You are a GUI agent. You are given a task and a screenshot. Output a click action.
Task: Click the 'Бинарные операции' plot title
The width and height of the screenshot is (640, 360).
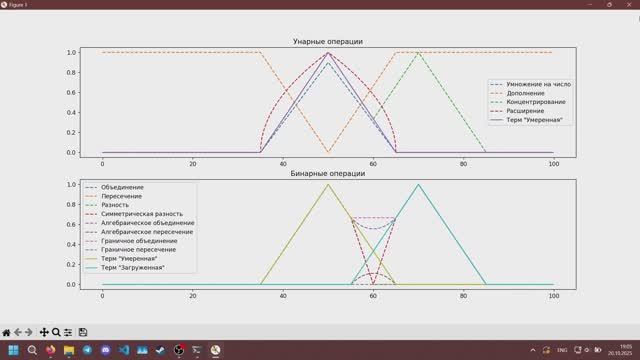[328, 173]
